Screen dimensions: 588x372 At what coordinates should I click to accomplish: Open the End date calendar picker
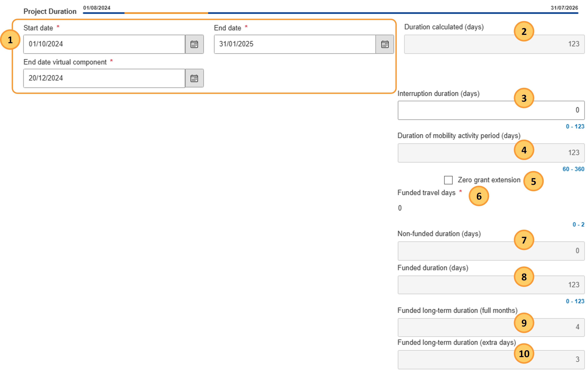coord(385,44)
